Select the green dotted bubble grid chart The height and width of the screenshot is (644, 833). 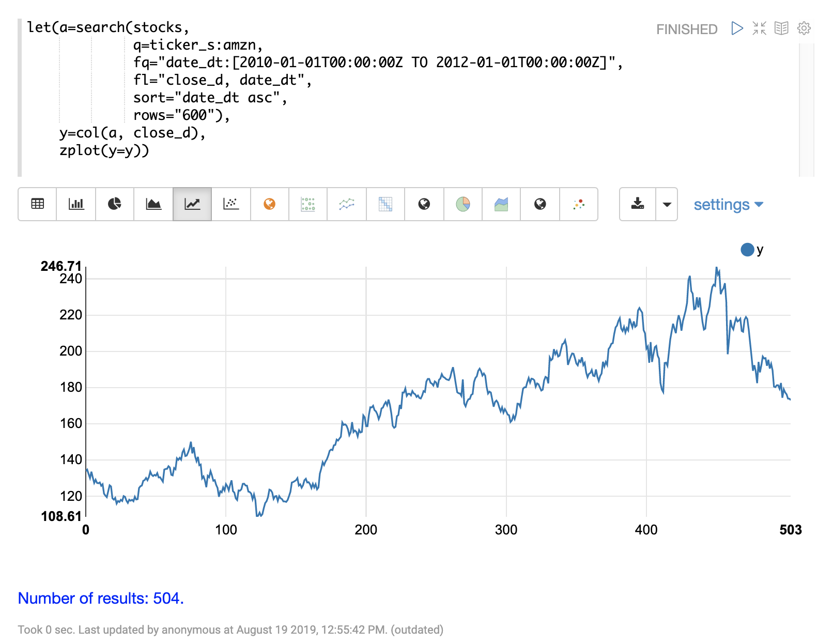(x=308, y=204)
